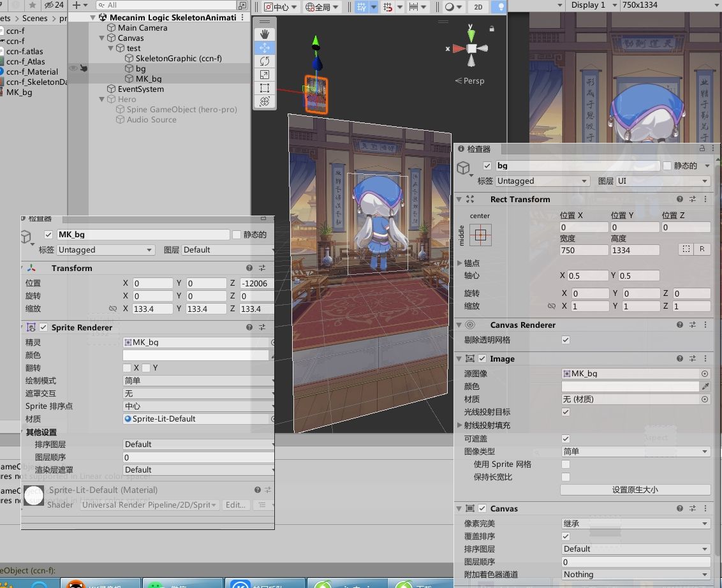
Task: Open Sprite Renderer help icon
Action: (249, 327)
